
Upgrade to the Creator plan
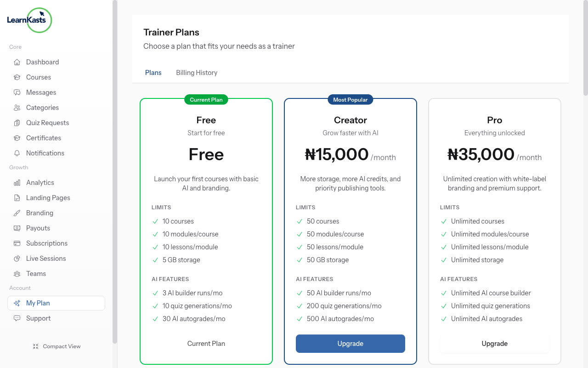click(x=350, y=343)
